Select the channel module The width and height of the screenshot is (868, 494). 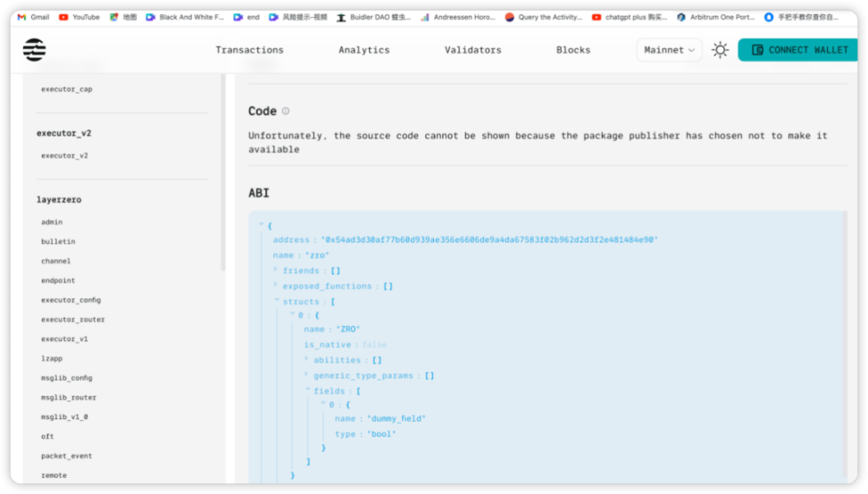55,261
